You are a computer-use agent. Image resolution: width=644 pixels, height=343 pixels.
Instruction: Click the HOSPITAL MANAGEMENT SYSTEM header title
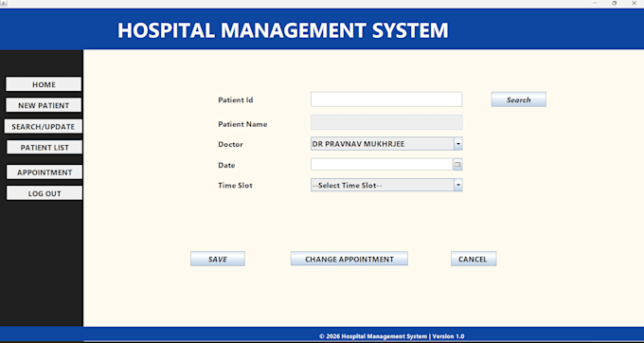coord(283,30)
